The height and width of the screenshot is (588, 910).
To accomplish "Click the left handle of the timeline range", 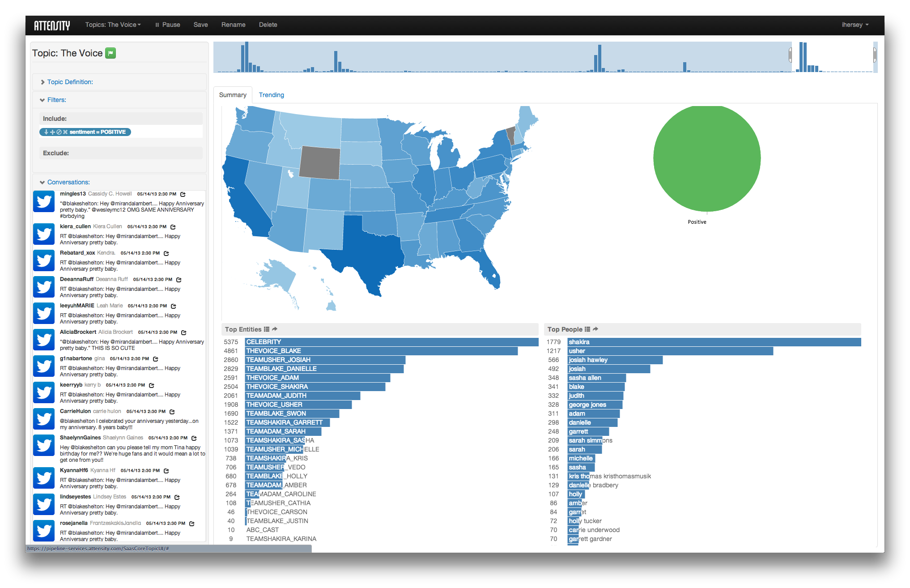I will pyautogui.click(x=791, y=55).
